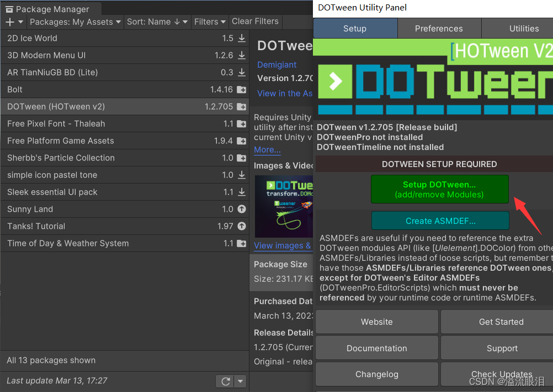Click update icon for Sunny Land

pos(242,209)
